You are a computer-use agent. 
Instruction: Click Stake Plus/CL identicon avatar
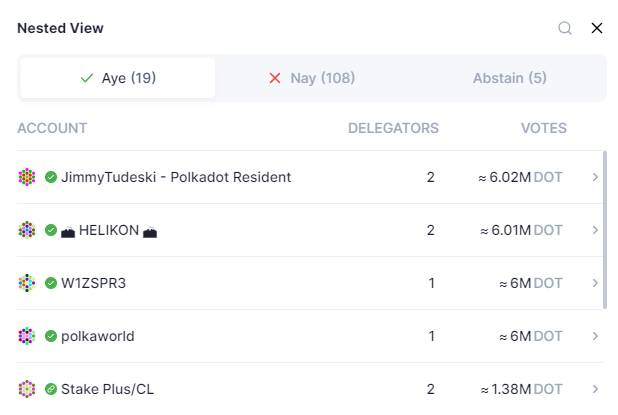[27, 389]
